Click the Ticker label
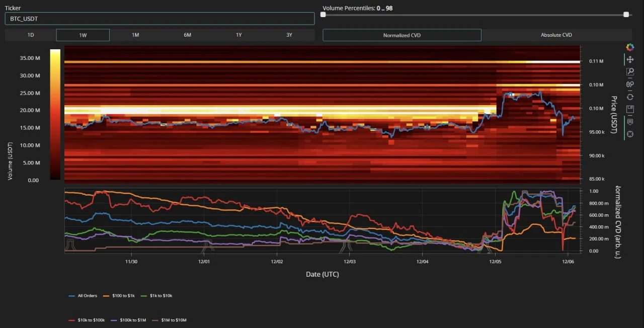Image resolution: width=644 pixels, height=328 pixels. 13,8
